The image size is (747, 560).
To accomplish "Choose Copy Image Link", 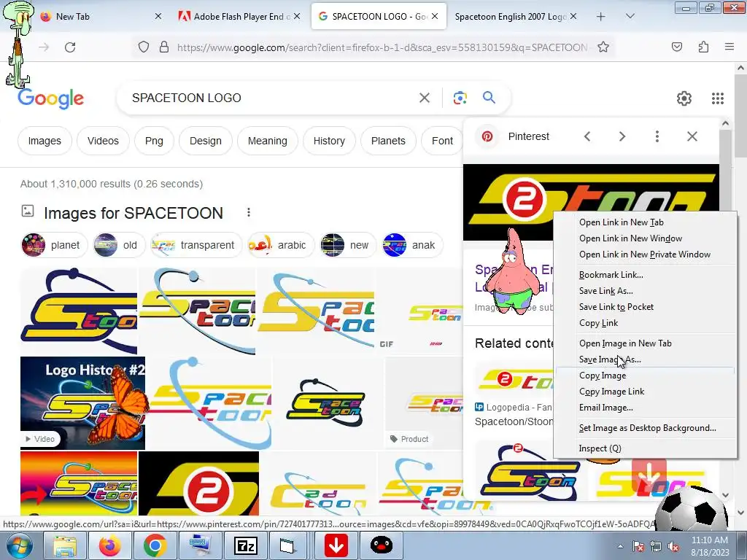I will 611,392.
